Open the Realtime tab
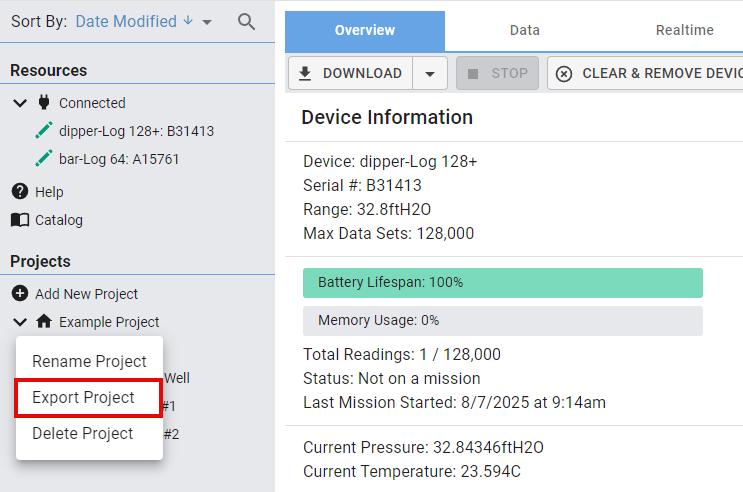The height and width of the screenshot is (492, 743). (x=684, y=30)
